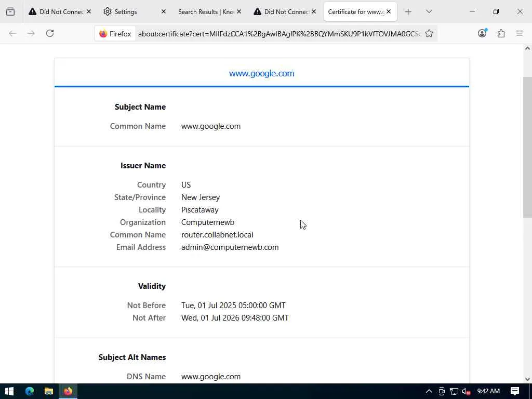This screenshot has height=399, width=532.
Task: Close the Settings tab
Action: point(164,11)
